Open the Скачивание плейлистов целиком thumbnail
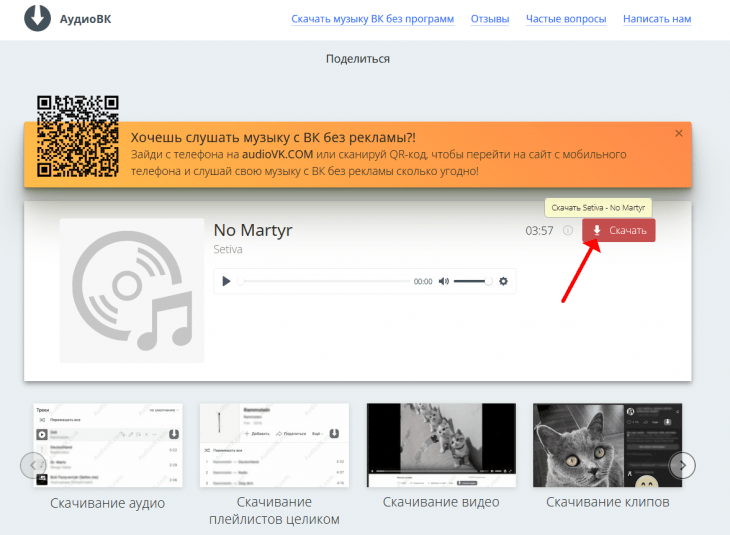 (274, 445)
